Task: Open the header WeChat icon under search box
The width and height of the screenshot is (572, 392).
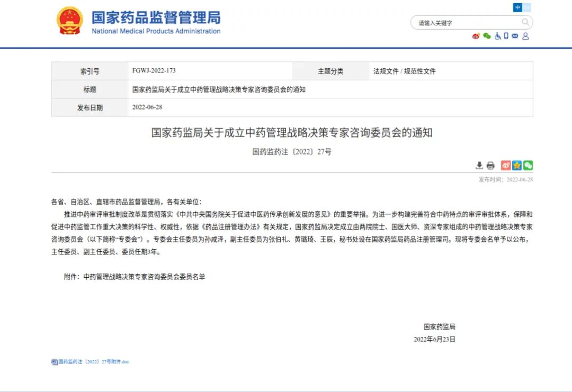Action: point(487,36)
